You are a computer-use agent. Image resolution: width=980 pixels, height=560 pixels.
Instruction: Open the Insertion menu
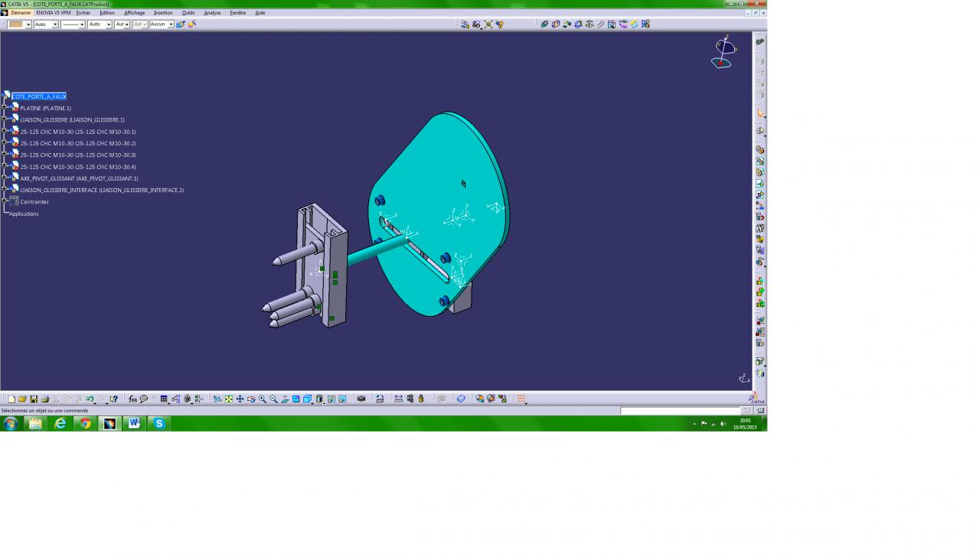coord(163,13)
